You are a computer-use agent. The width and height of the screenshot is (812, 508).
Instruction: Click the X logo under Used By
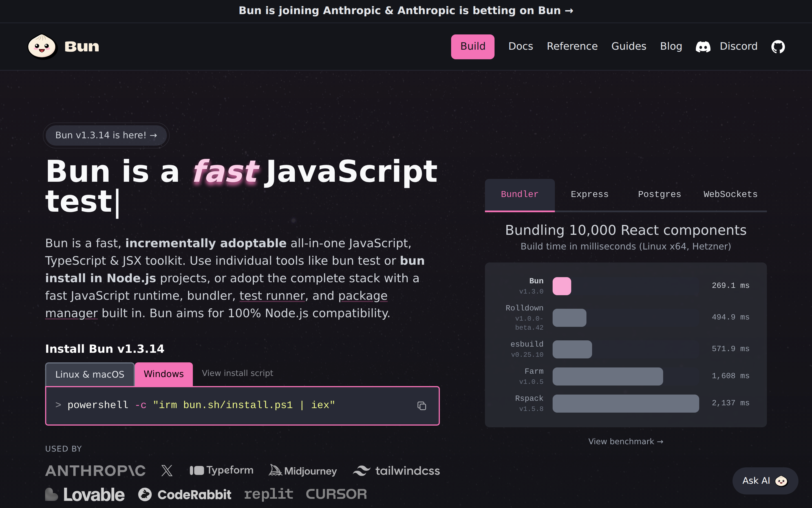167,471
